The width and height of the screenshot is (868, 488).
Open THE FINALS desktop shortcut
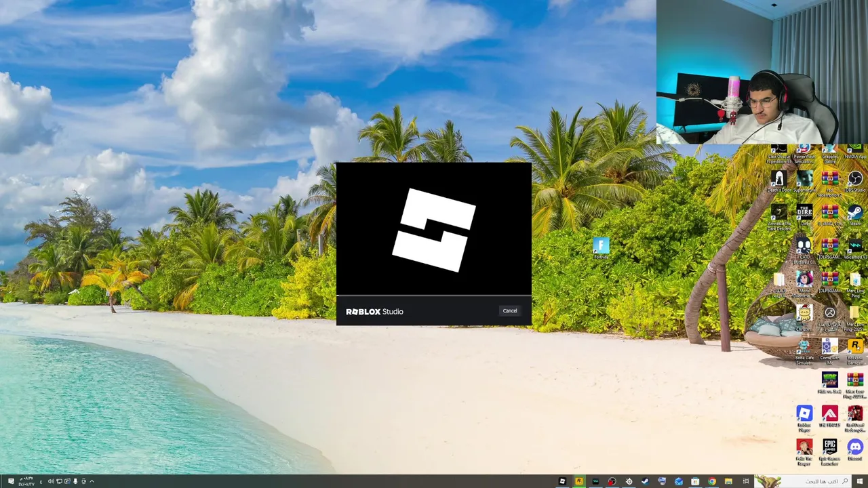829,416
